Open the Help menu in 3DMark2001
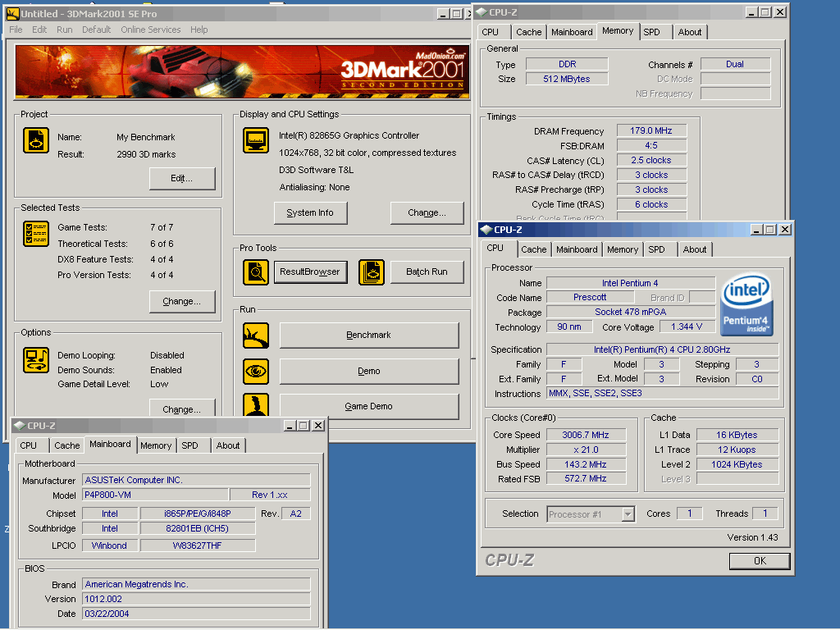 click(x=199, y=30)
